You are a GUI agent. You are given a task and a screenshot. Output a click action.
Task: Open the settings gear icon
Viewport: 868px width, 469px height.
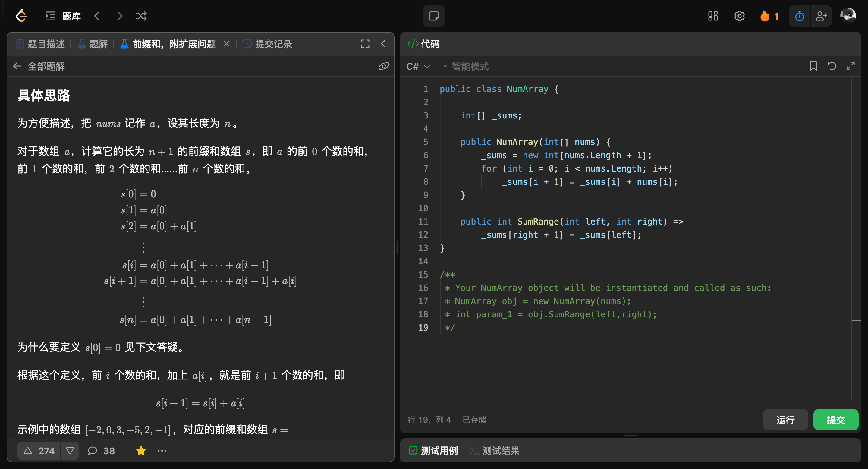(x=739, y=16)
